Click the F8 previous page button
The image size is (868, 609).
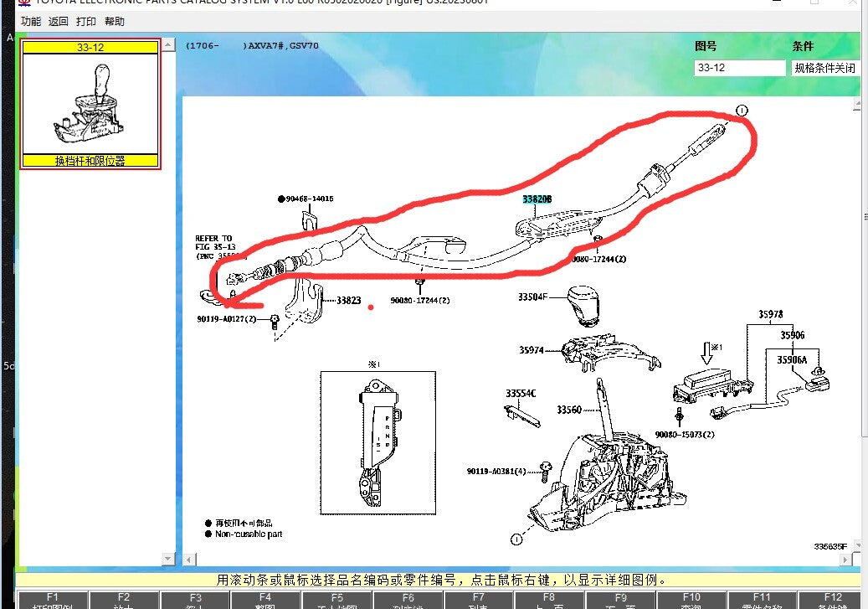(549, 600)
